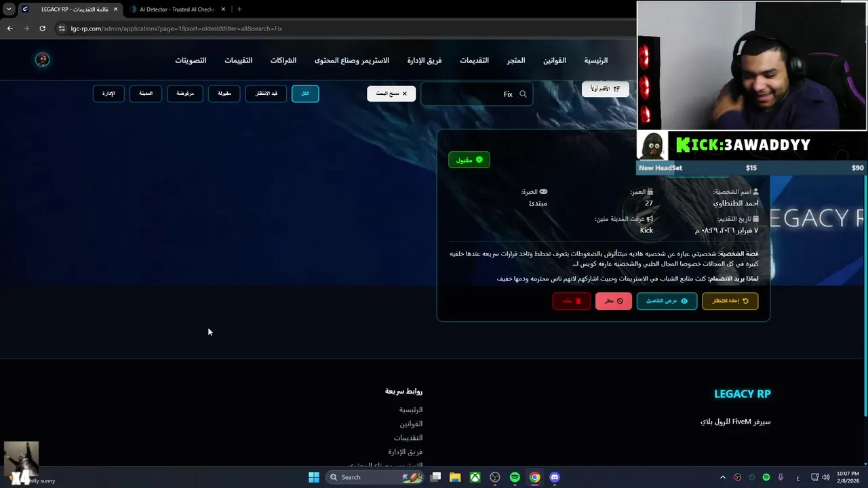Image resolution: width=868 pixels, height=488 pixels.
Task: Select the مرفوضة filter
Action: 185,94
